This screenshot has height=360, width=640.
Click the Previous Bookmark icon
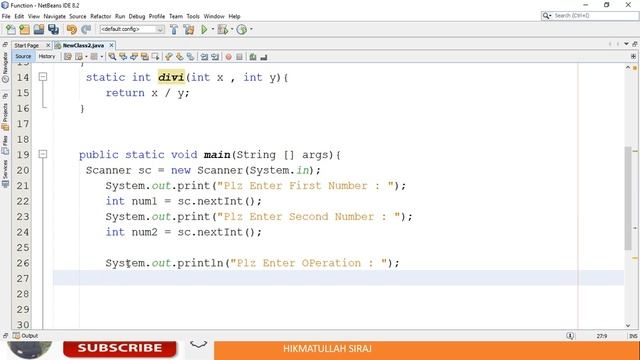pos(169,57)
